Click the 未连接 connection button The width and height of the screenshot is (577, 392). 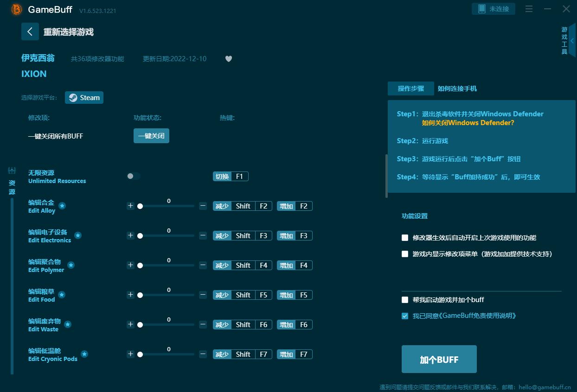click(x=494, y=9)
